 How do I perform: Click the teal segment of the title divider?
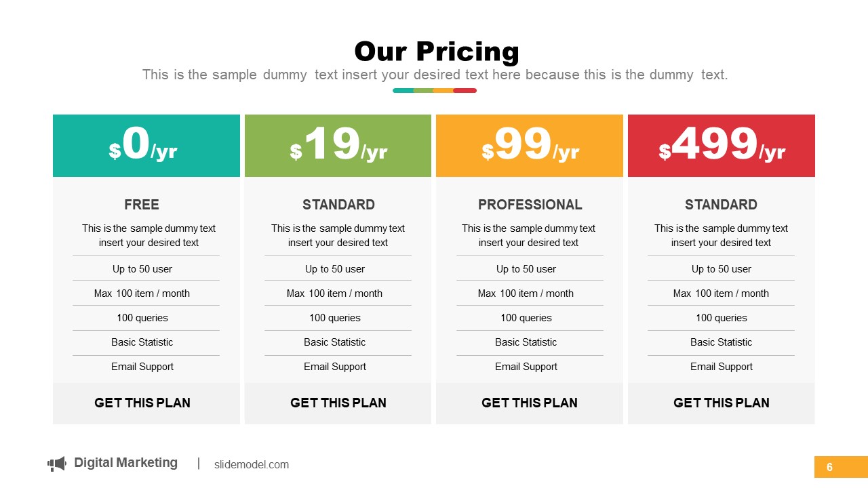[x=403, y=90]
